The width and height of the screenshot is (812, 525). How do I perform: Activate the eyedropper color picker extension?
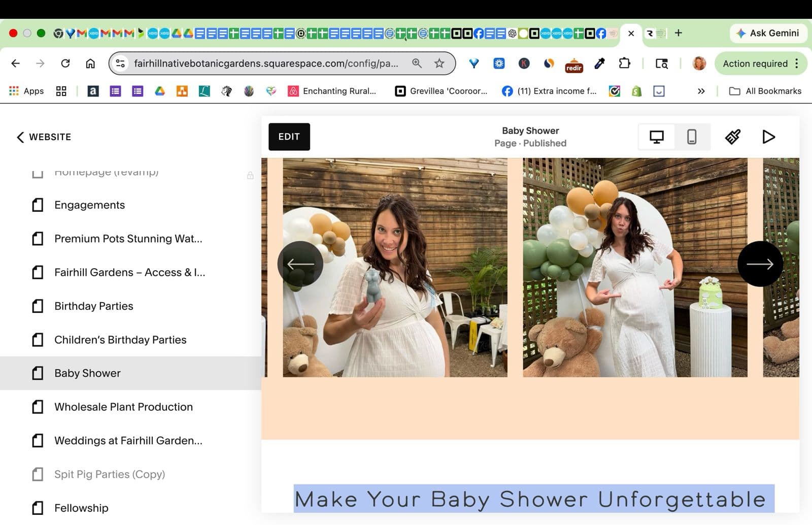[x=600, y=63]
